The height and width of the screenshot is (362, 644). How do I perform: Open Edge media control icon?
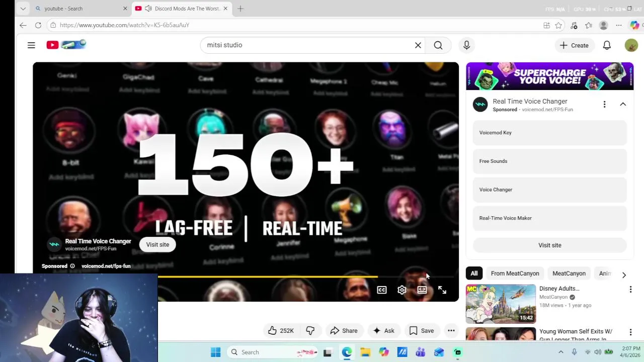[574, 25]
